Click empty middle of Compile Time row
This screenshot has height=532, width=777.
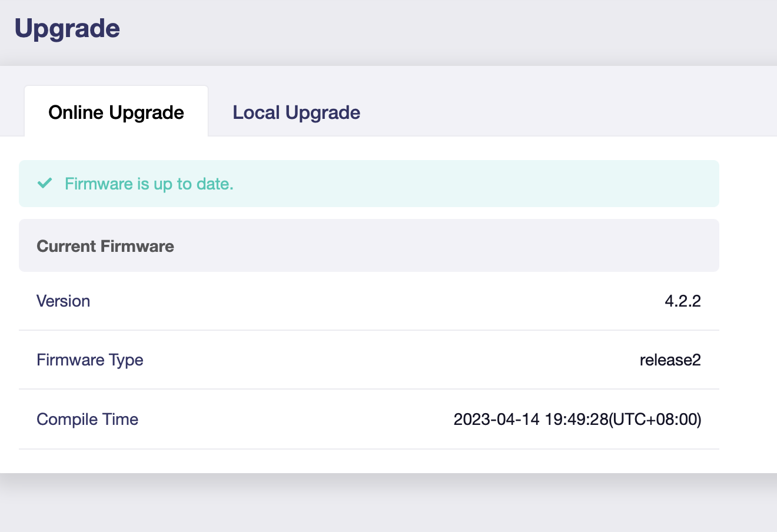tap(294, 420)
